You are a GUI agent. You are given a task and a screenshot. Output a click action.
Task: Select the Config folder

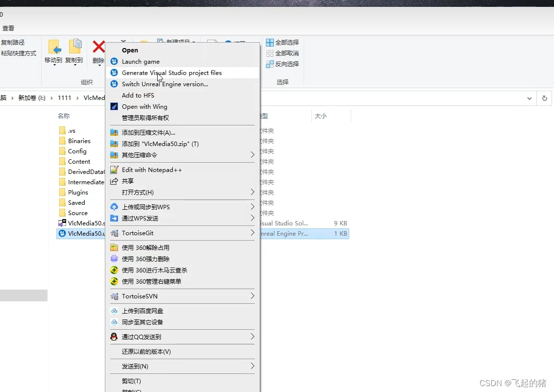(x=77, y=151)
